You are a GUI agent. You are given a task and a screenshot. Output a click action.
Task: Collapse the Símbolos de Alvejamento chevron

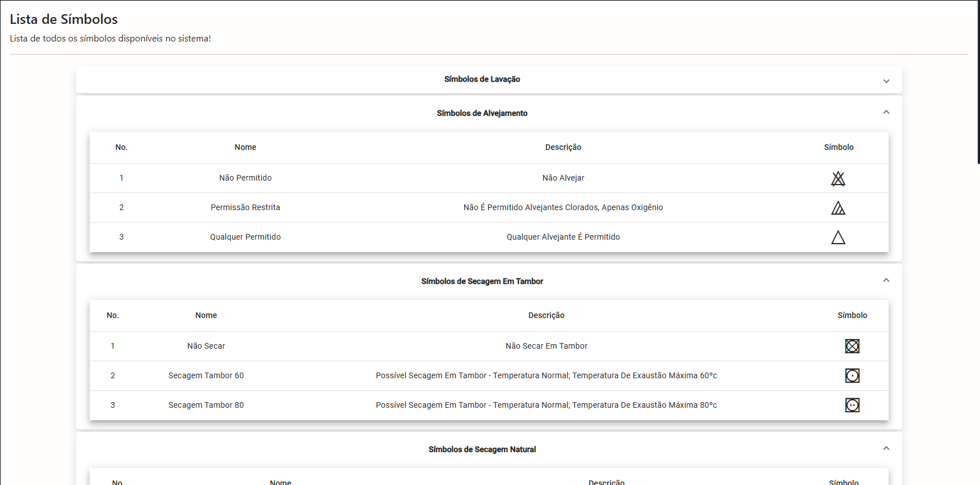coord(886,112)
